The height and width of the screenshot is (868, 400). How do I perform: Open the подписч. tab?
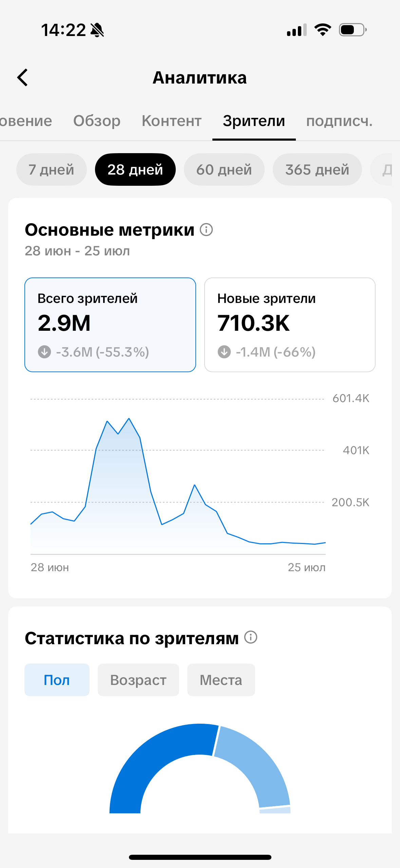click(x=339, y=121)
